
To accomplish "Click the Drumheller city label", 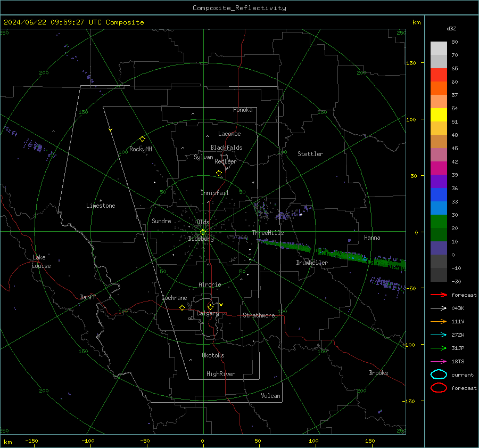I will click(x=312, y=263).
